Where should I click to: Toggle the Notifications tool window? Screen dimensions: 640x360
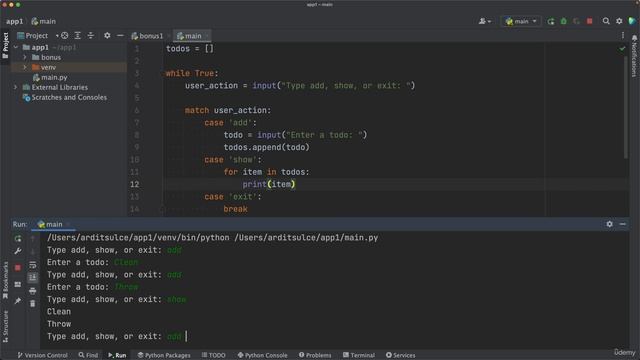pyautogui.click(x=634, y=56)
